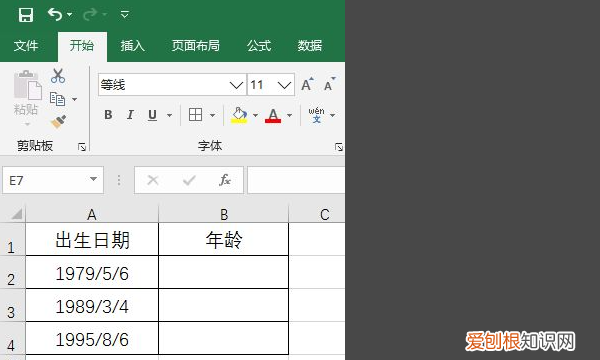Click the cell with 1979/5/6
Image resolution: width=600 pixels, height=360 pixels.
click(92, 272)
